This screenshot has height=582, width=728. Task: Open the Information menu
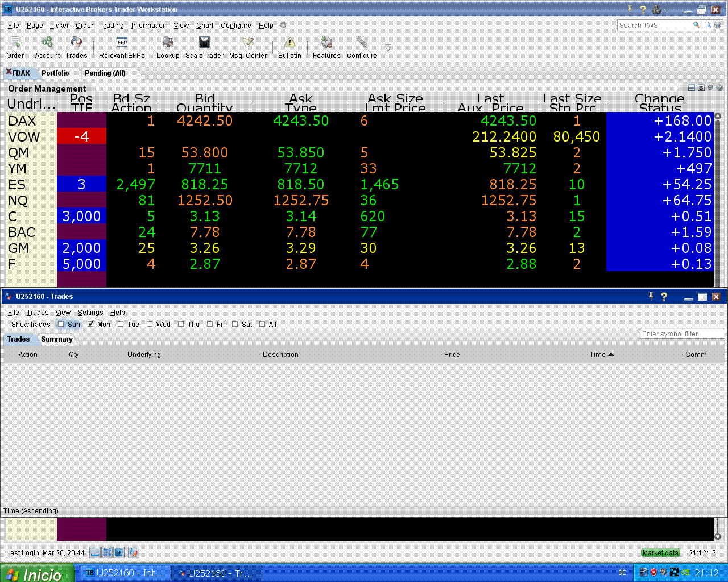click(x=149, y=25)
